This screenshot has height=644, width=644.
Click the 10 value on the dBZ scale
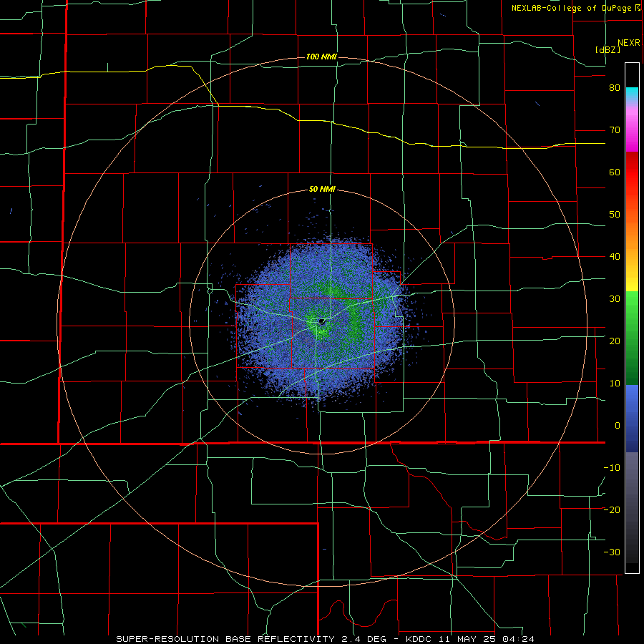pos(615,384)
